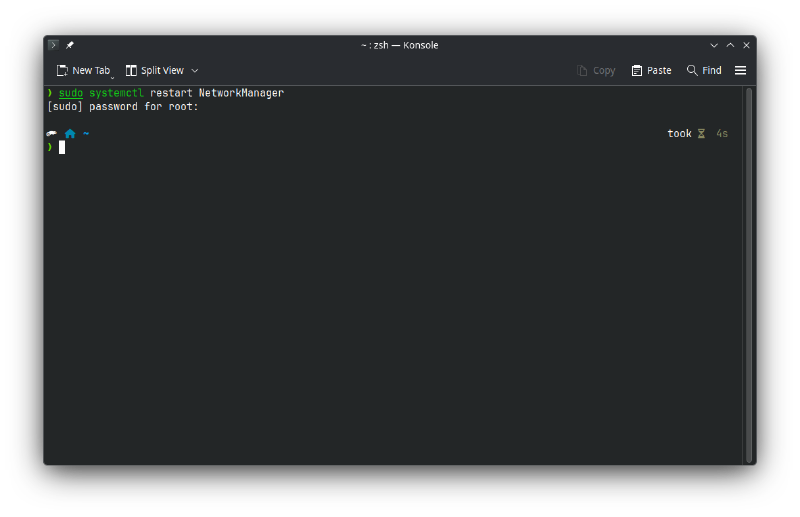Open the Konsole window menu icon
Image resolution: width=800 pixels, height=517 pixels.
[53, 45]
